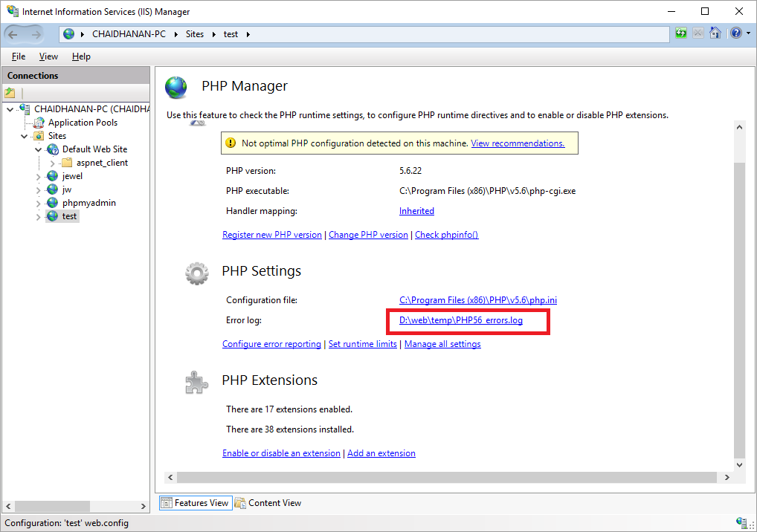Select the Application Pools node
757x532 pixels.
click(x=83, y=123)
